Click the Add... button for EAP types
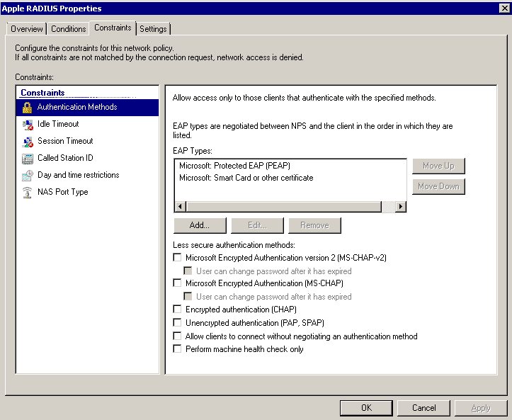The width and height of the screenshot is (512, 420). point(200,225)
